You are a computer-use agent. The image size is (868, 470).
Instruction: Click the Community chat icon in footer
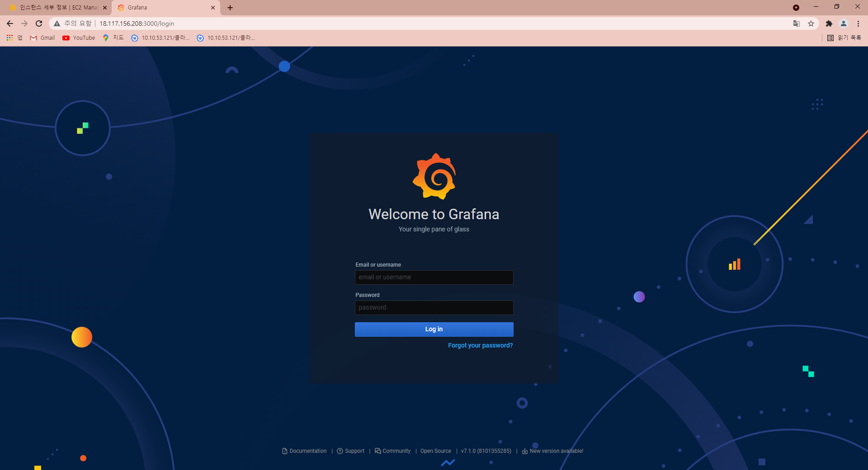(x=378, y=451)
